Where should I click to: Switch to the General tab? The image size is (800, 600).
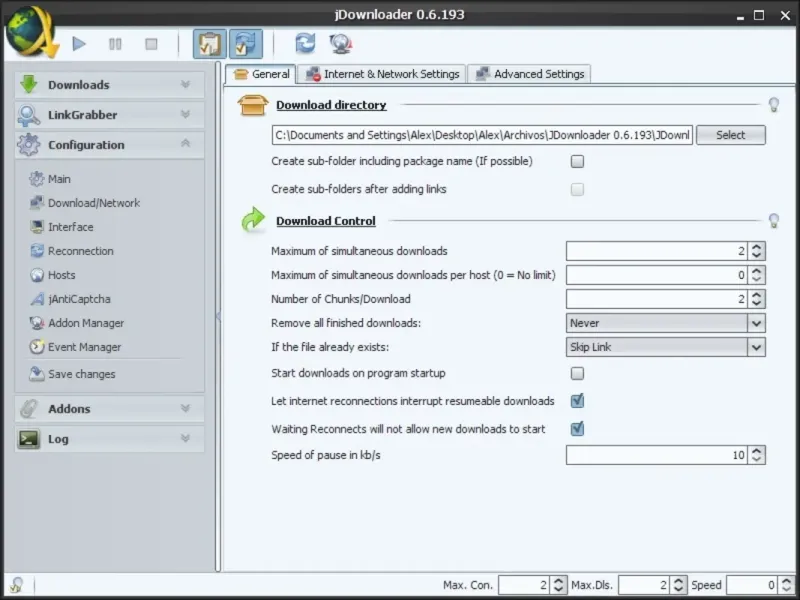(261, 74)
